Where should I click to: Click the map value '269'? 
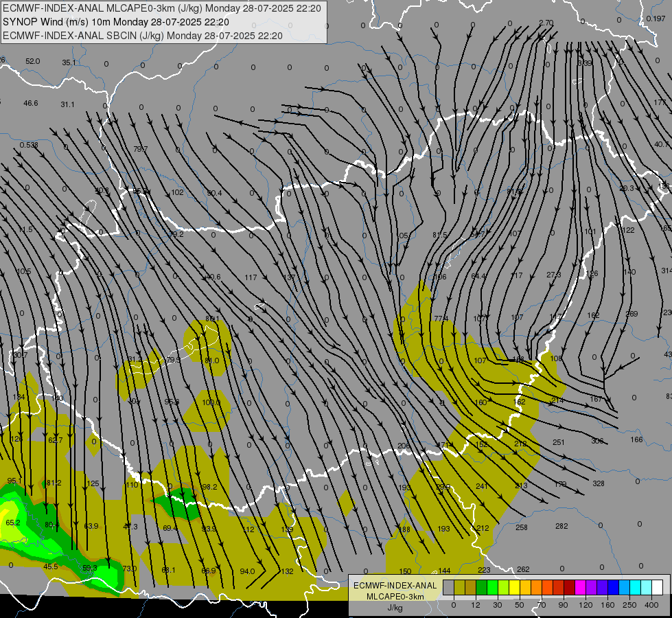pyautogui.click(x=632, y=314)
